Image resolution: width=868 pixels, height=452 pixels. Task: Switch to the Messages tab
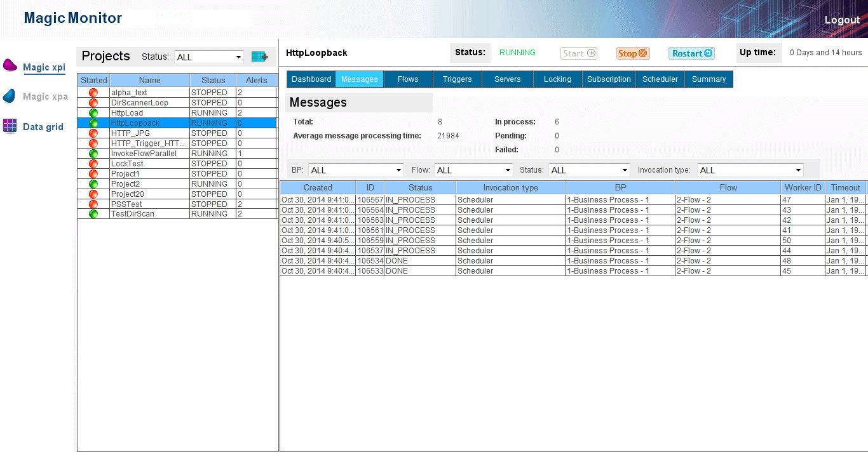coord(360,79)
